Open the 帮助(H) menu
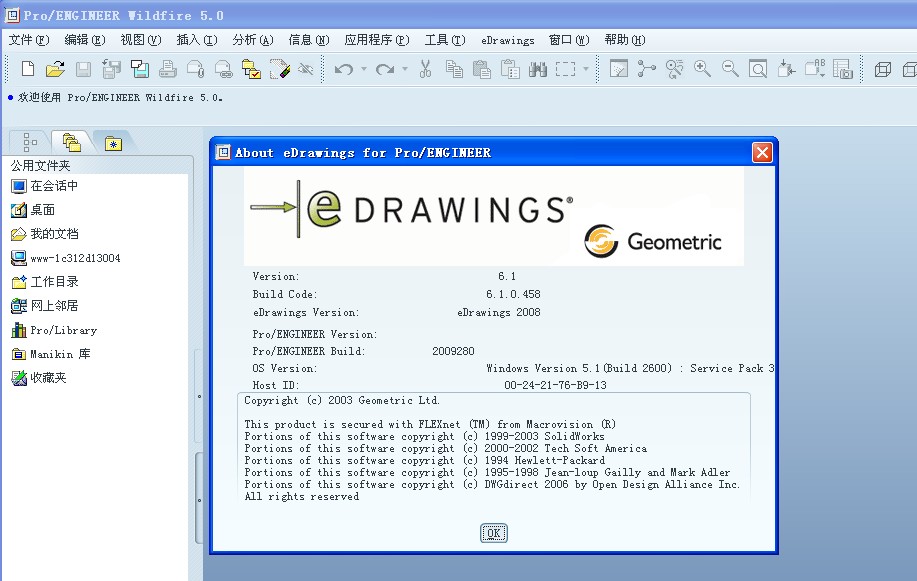Image resolution: width=917 pixels, height=581 pixels. (625, 40)
